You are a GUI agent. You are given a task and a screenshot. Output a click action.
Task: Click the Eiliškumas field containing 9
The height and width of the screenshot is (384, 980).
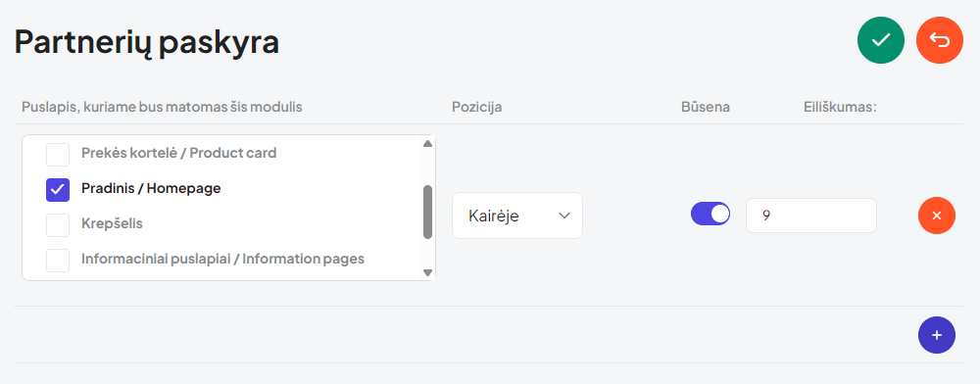tap(811, 216)
